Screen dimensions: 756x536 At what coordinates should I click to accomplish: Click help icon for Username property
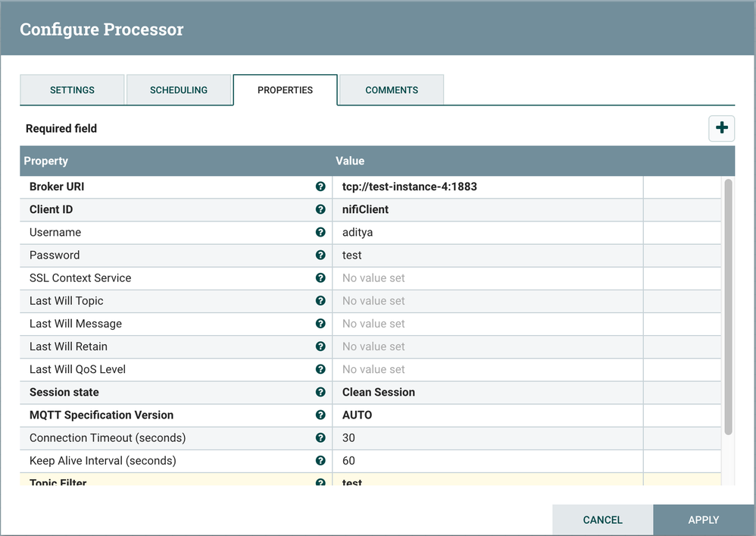320,232
